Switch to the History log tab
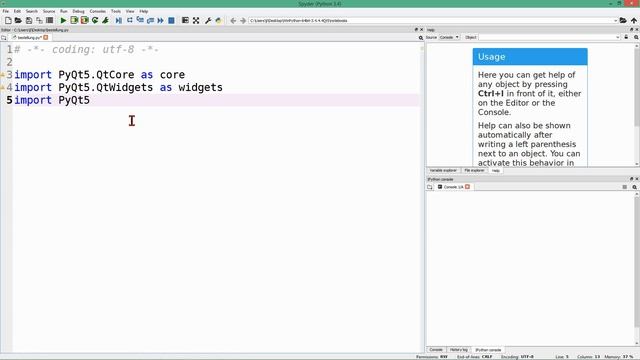 459,350
